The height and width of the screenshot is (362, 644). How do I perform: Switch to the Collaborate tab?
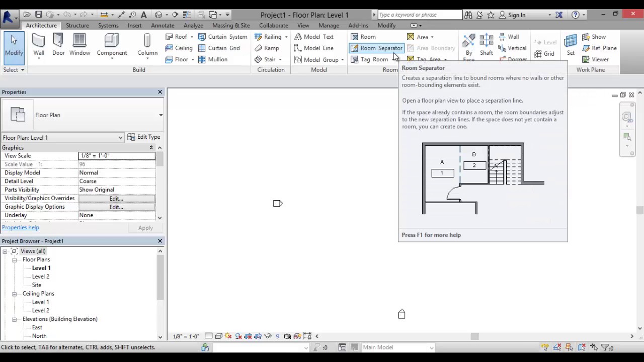tap(274, 26)
